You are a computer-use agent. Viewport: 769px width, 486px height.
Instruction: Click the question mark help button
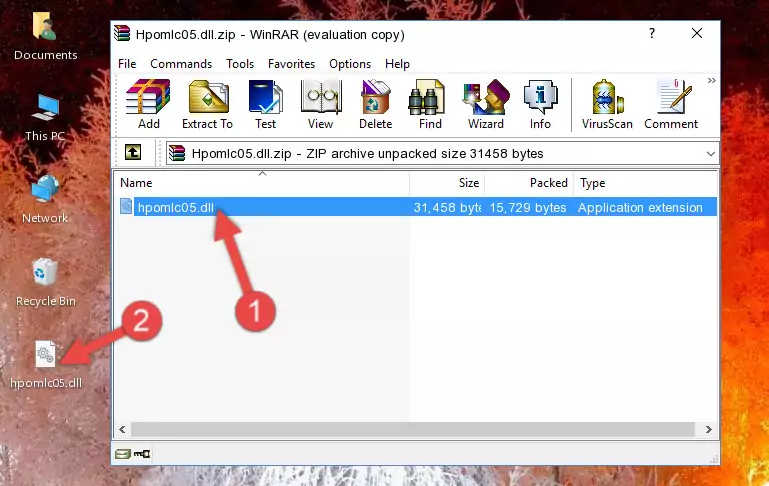point(651,33)
